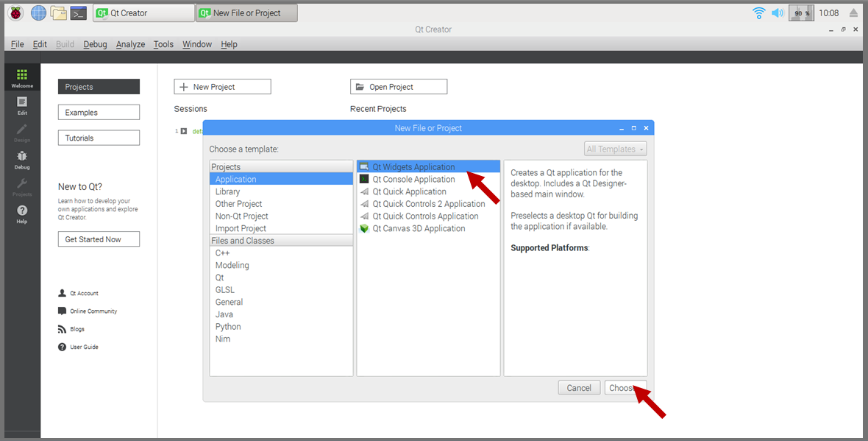The width and height of the screenshot is (868, 441).
Task: Open the Window menu
Action: click(197, 44)
